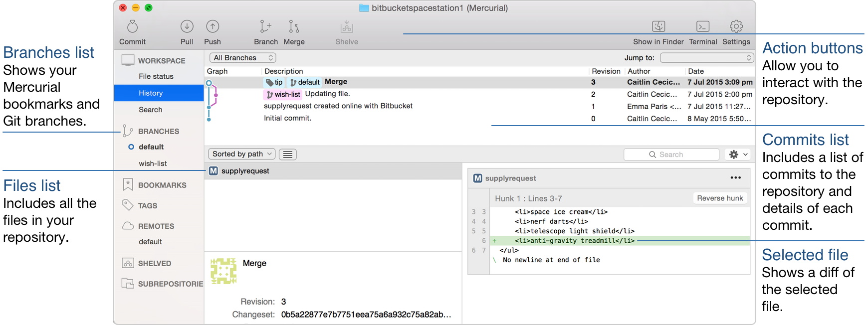
Task: Select the default branch in sidebar
Action: pyautogui.click(x=151, y=147)
